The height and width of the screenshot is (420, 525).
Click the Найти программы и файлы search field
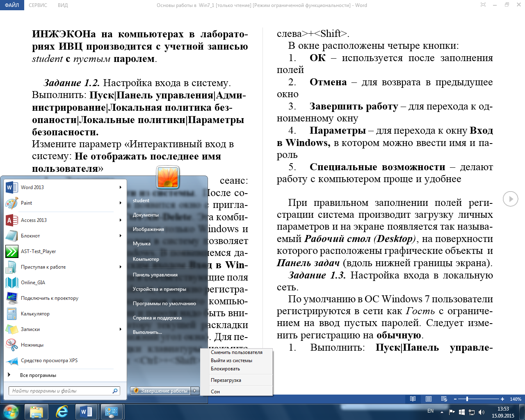pos(64,391)
